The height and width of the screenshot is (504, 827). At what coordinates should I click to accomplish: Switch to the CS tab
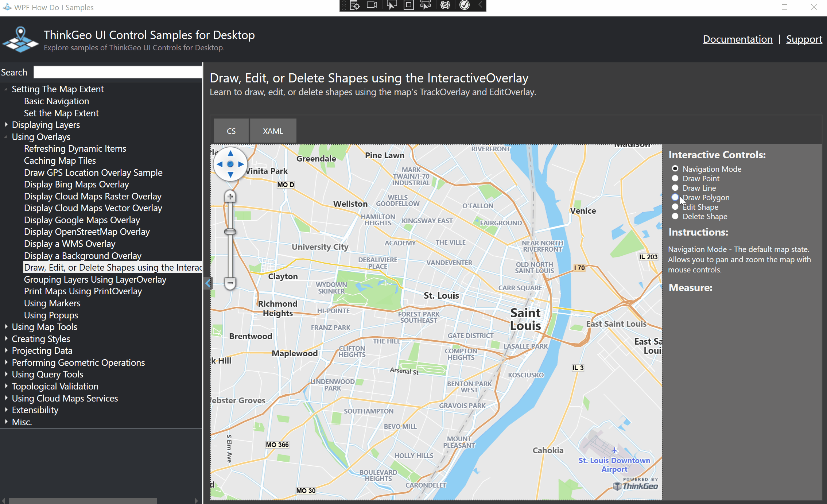pyautogui.click(x=230, y=131)
